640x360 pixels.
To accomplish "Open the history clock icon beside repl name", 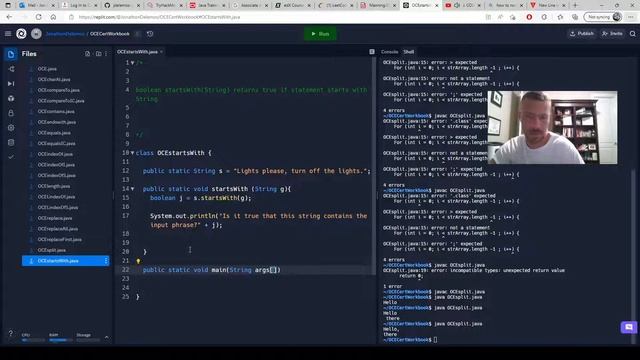I will [x=150, y=34].
